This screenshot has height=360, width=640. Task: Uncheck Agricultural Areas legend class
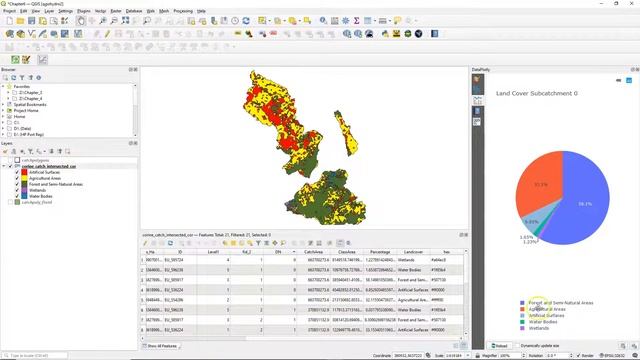(17, 178)
